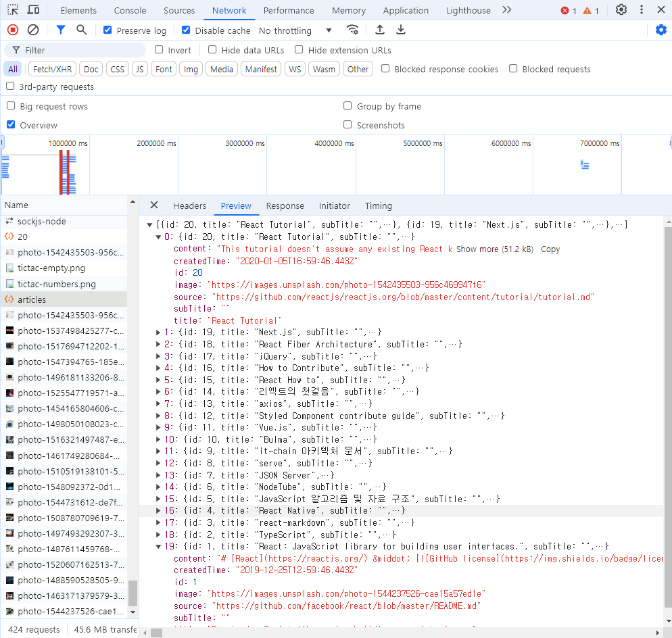This screenshot has height=638, width=672.
Task: Toggle the filter funnel icon
Action: click(x=61, y=30)
